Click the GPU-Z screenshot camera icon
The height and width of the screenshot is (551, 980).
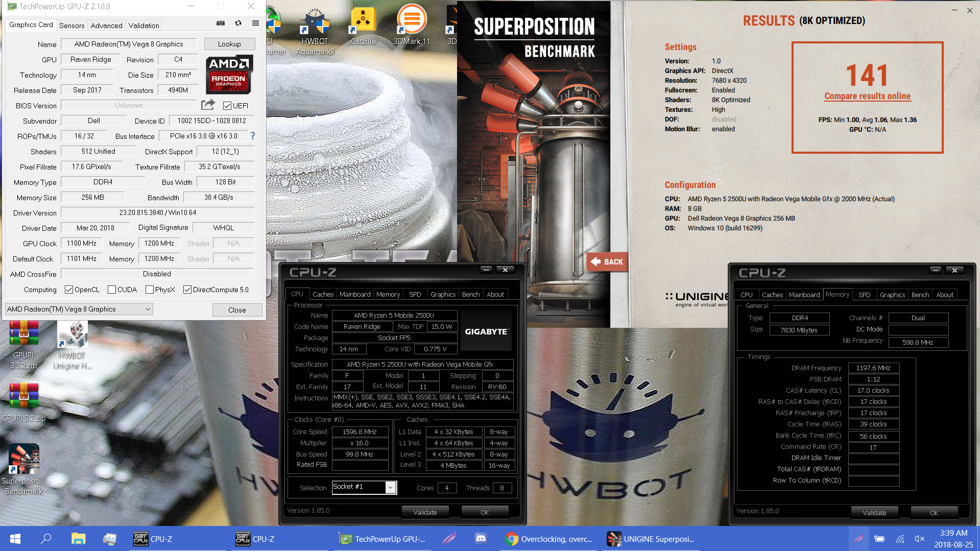[x=221, y=23]
